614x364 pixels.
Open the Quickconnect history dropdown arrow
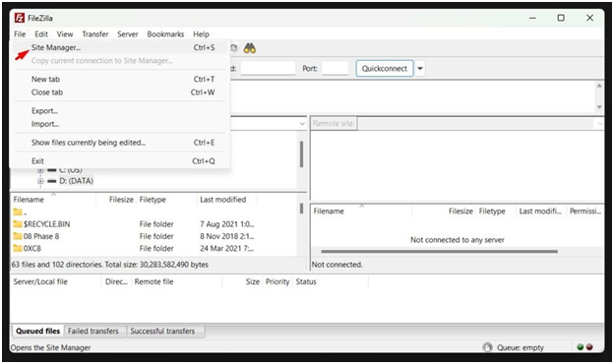(x=420, y=69)
